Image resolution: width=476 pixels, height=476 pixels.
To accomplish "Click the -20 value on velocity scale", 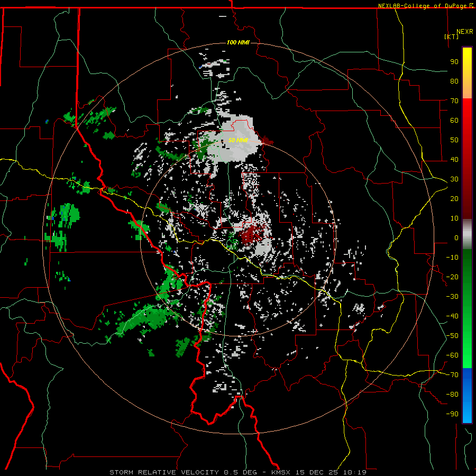I will tap(452, 277).
